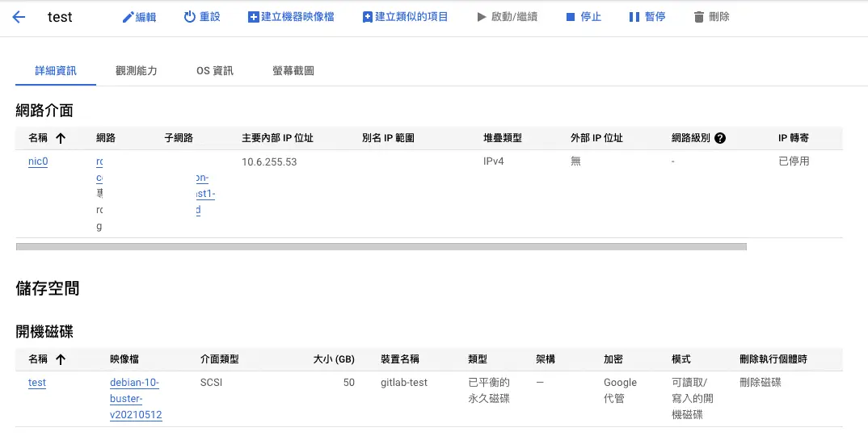Click the 編輯 pencil edit button

[139, 17]
